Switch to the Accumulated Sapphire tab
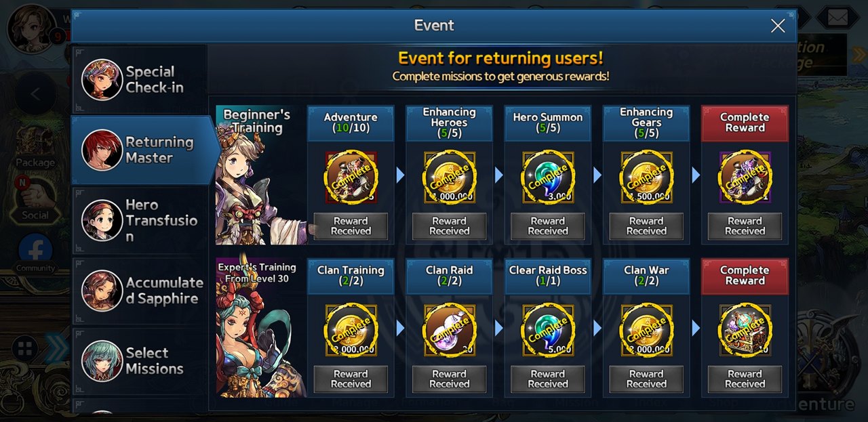 pyautogui.click(x=140, y=291)
